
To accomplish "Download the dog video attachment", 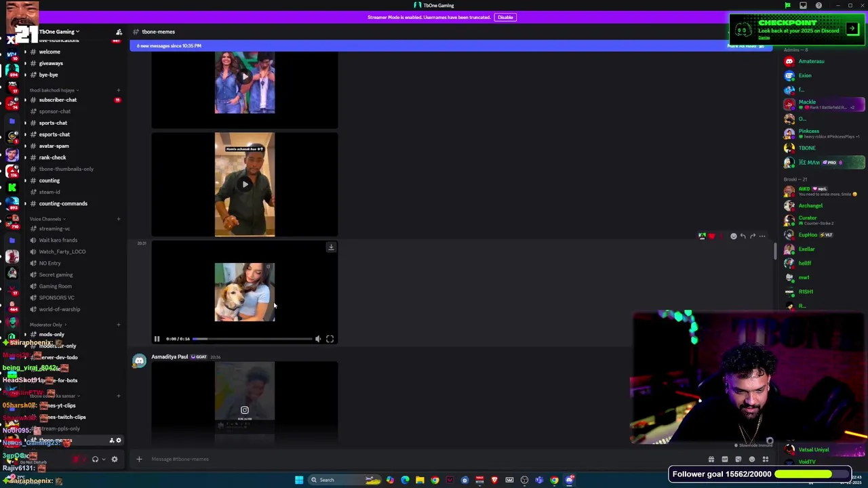I will (331, 247).
